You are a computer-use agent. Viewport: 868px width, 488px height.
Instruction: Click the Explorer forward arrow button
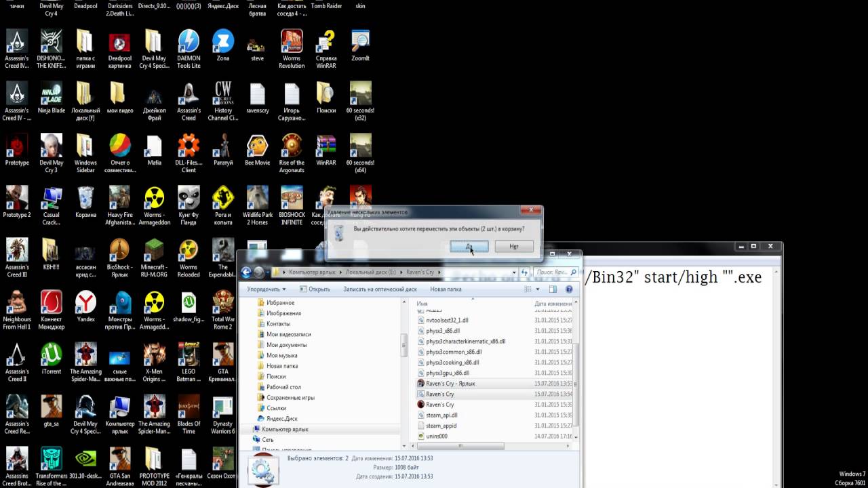click(259, 272)
